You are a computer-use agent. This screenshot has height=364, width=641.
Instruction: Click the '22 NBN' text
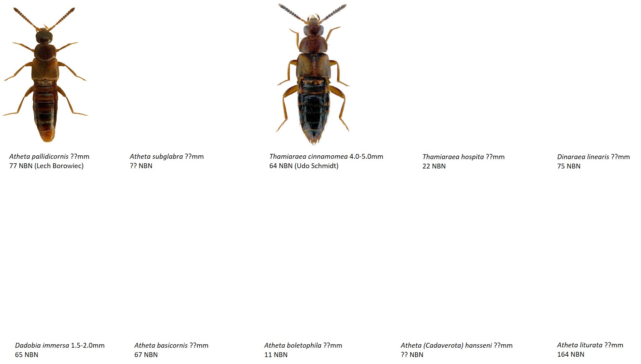[434, 166]
